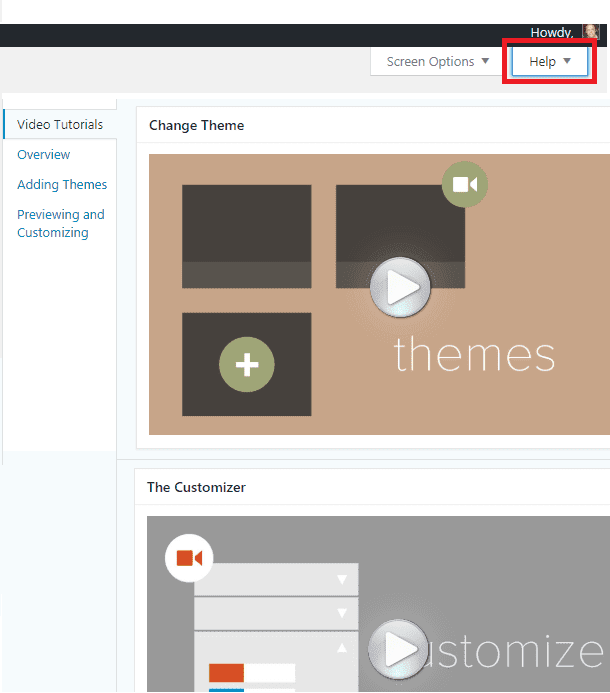610x693 pixels.
Task: Click the green video camera icon
Action: [x=465, y=184]
